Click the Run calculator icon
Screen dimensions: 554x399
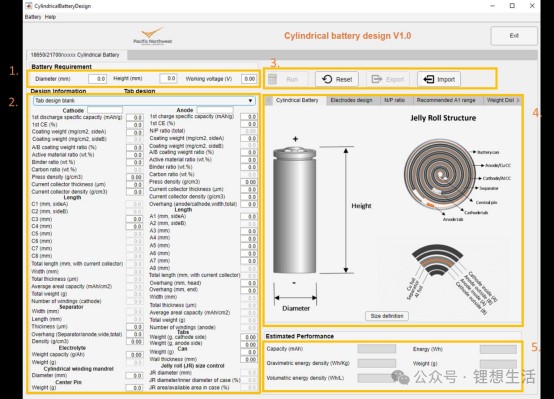point(272,79)
